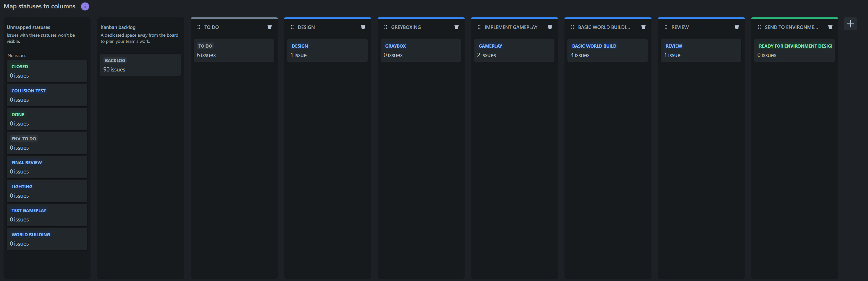
Task: Delete the SEND TO ENVIRONME... column via trash icon
Action: tap(830, 27)
